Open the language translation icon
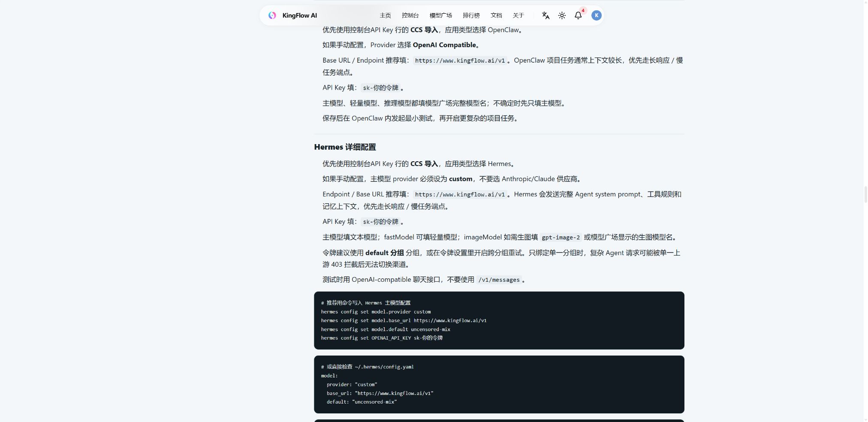 [x=546, y=15]
